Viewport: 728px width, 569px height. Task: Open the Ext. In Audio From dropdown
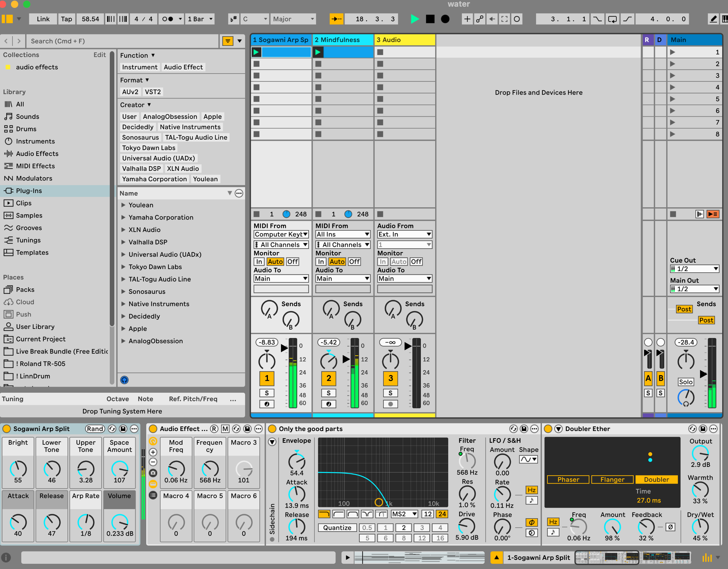(x=405, y=234)
